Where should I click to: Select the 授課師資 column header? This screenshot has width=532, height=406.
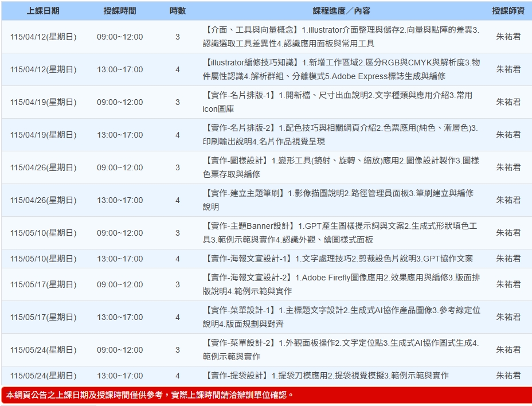(x=508, y=11)
